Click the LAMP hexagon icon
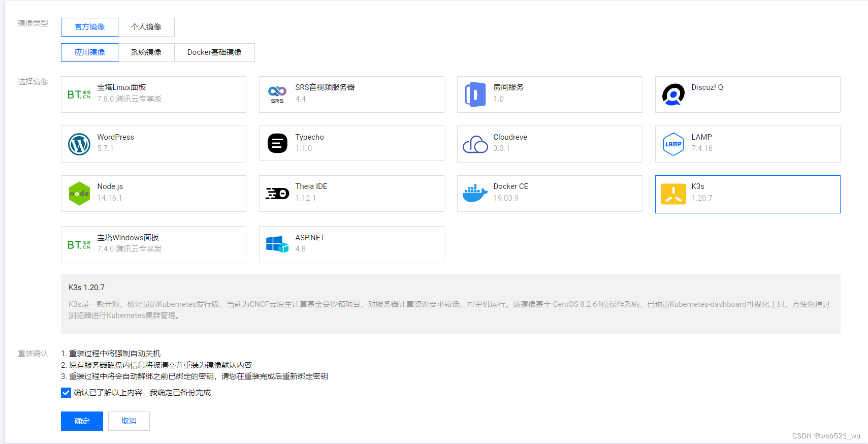Screen dimensions: 868x444 click(x=673, y=144)
